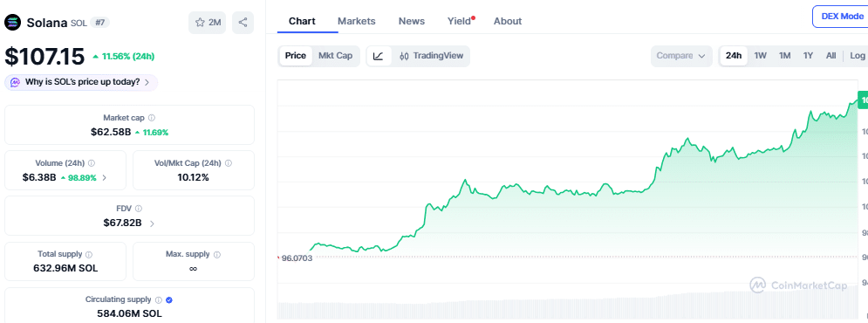Viewport: 868px width, 323px height.
Task: Open the Yield tab
Action: [460, 21]
